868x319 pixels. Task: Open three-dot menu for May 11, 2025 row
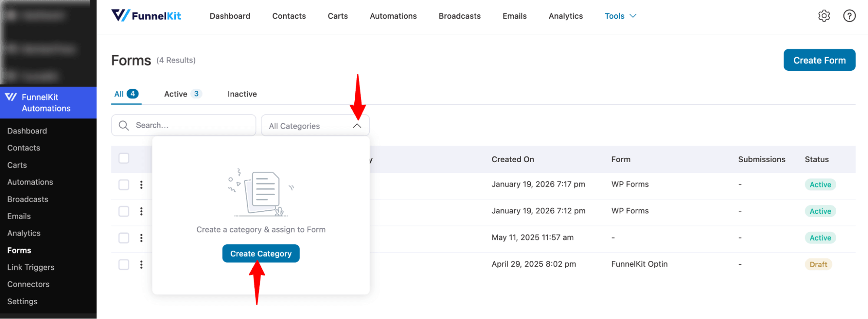(141, 238)
